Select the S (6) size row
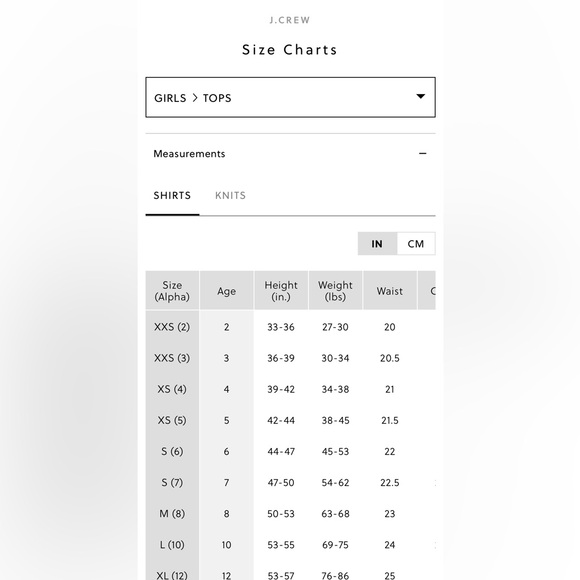This screenshot has width=580, height=580. click(290, 451)
